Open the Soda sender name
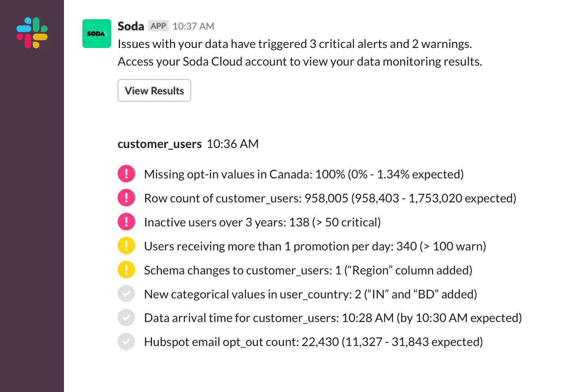The height and width of the screenshot is (392, 579). [131, 26]
